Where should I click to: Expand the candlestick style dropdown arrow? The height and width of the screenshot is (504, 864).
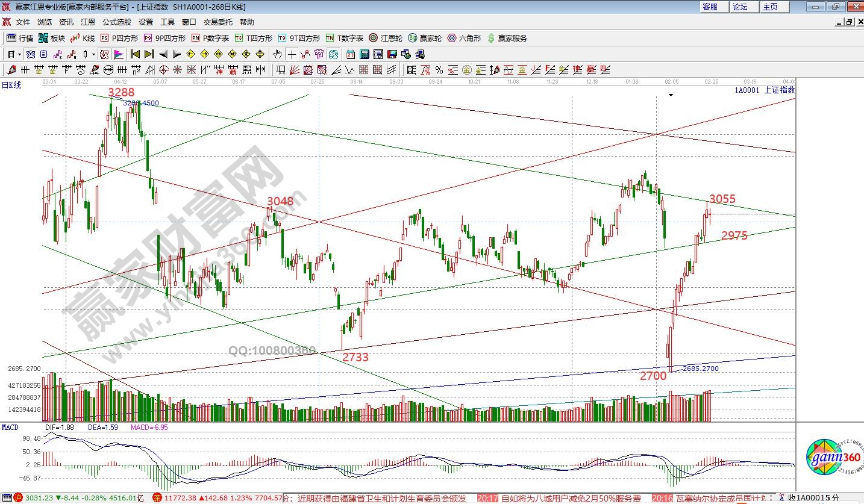93,54
